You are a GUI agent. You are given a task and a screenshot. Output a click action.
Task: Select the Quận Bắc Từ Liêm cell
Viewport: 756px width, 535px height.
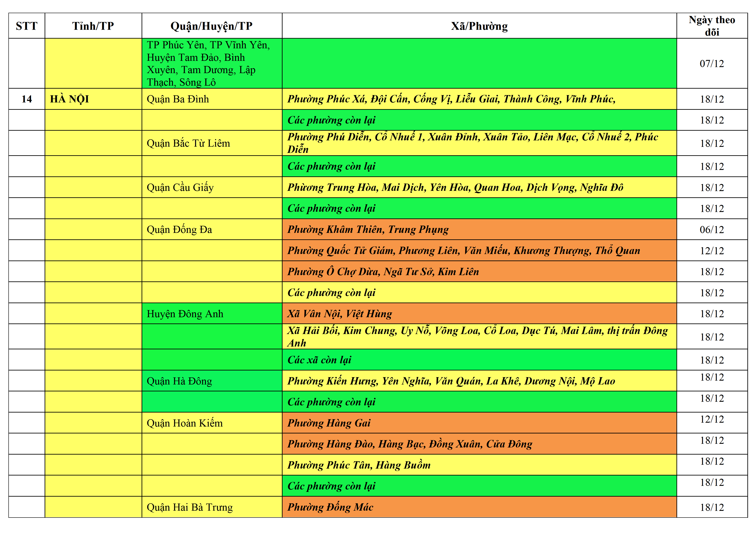(x=211, y=143)
